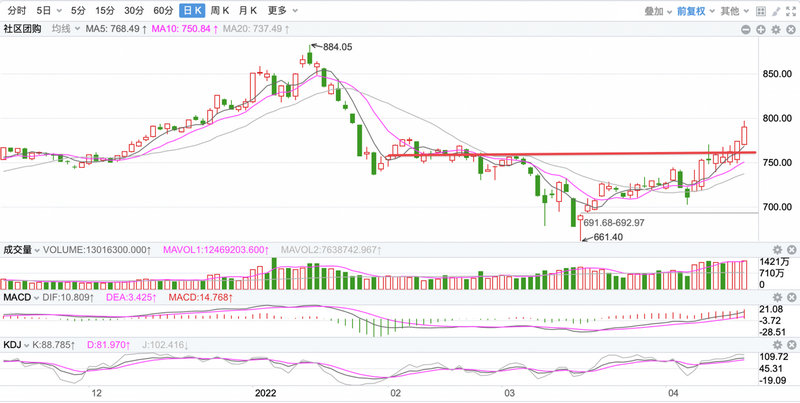Zoom in main chart with plus icon

(762, 30)
